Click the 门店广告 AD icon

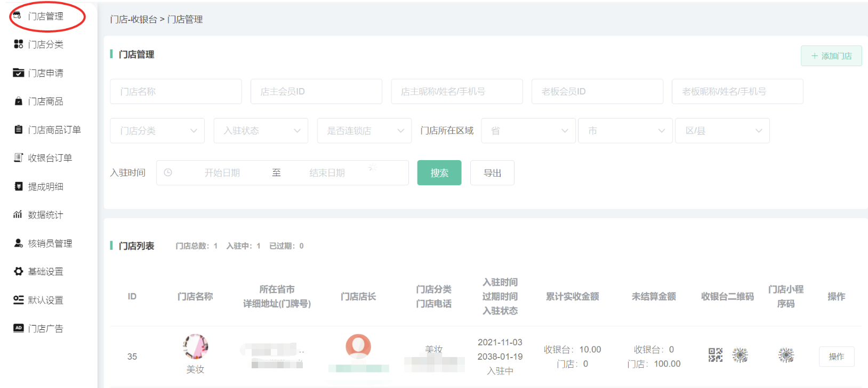[x=18, y=328]
